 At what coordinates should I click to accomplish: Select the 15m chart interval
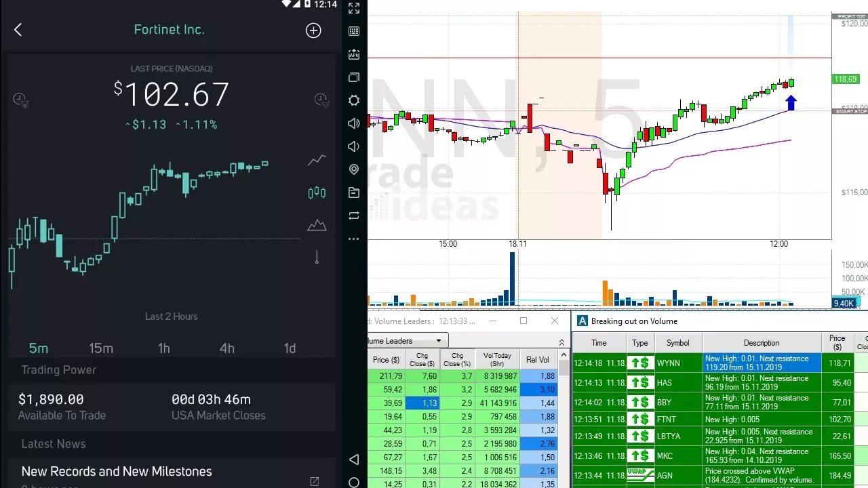(x=101, y=348)
